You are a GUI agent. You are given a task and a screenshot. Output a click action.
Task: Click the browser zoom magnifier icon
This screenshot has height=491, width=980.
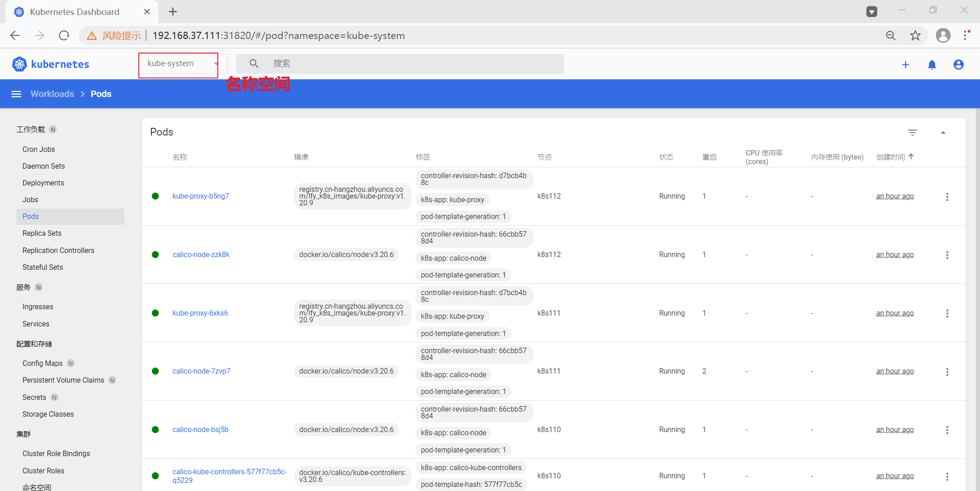[x=891, y=35]
